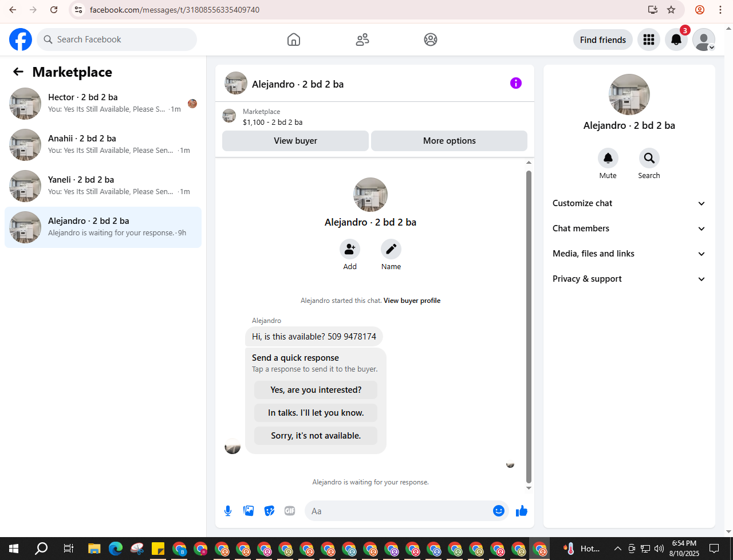
Task: Open Windows Start menu
Action: [14, 549]
